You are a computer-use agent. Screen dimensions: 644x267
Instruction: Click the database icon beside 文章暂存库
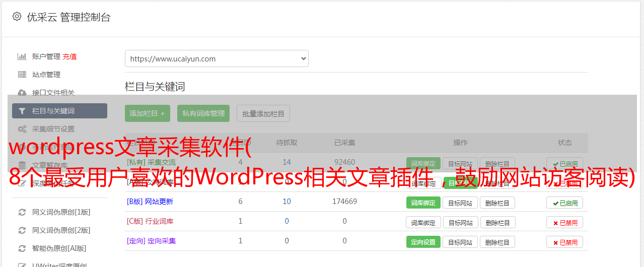click(22, 165)
